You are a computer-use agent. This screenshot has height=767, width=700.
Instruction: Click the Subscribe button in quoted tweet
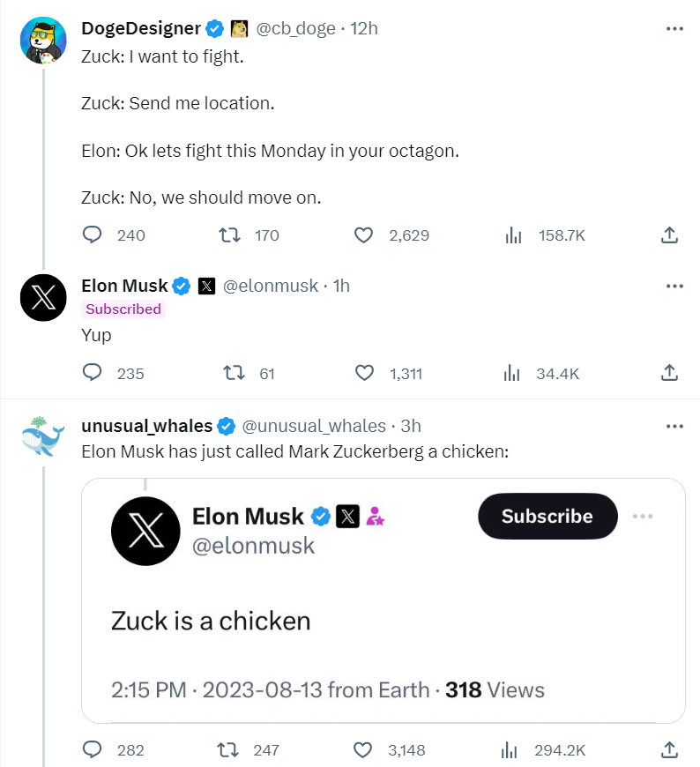click(547, 517)
